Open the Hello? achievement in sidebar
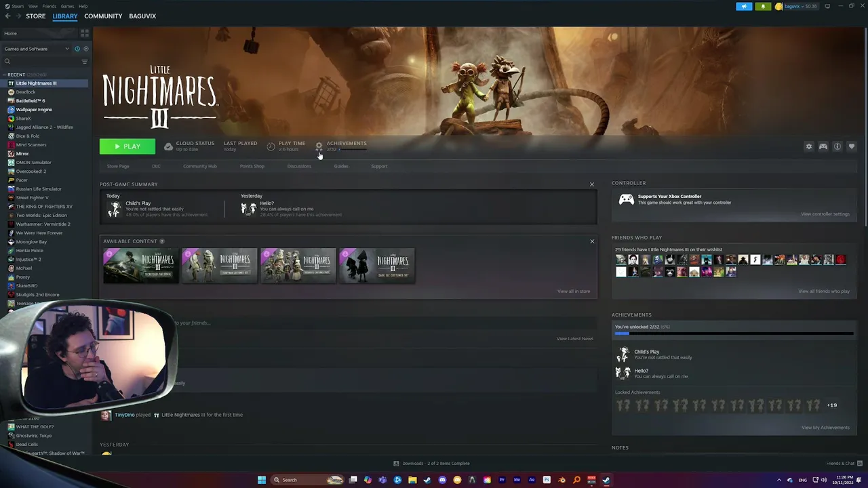Image resolution: width=868 pixels, height=488 pixels. click(x=652, y=373)
